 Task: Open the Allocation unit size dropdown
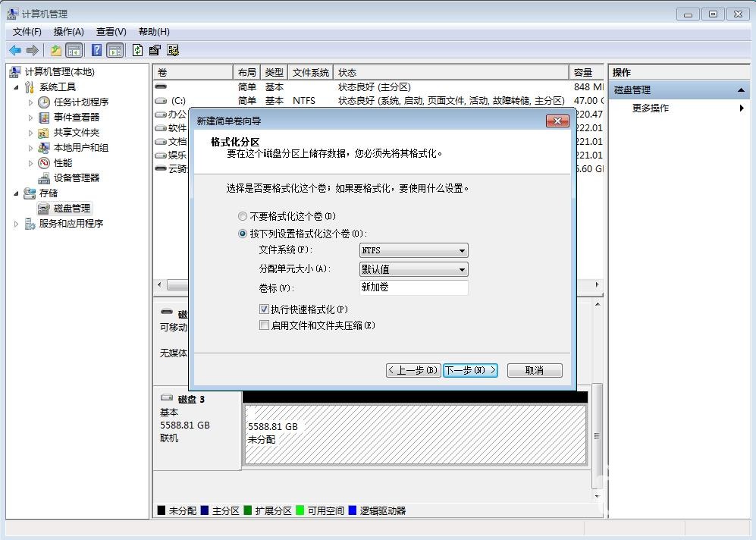414,269
